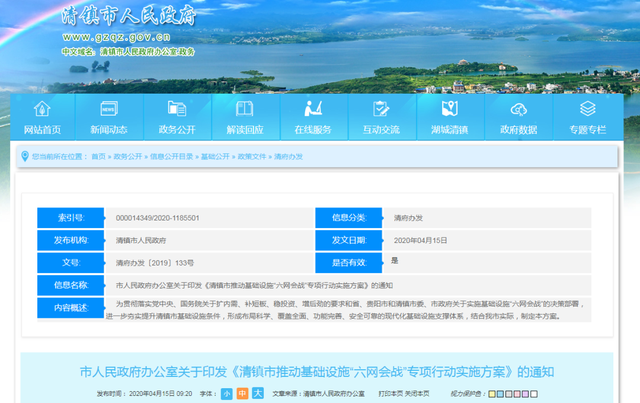Click the location pin icon in breadcrumb
The height and width of the screenshot is (403, 640).
[x=25, y=157]
